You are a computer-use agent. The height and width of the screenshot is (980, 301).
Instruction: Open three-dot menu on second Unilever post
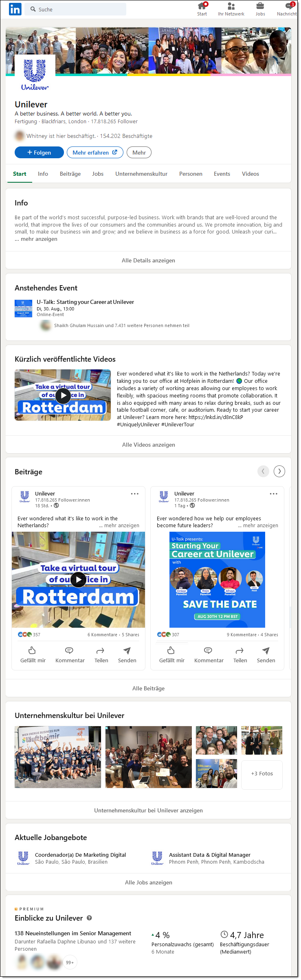[x=274, y=493]
